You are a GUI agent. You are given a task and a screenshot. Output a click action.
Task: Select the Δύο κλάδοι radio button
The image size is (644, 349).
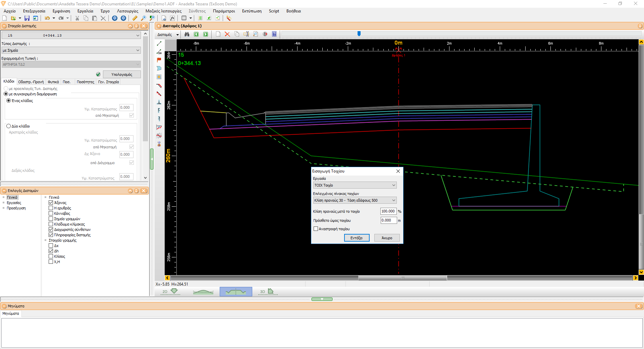point(9,126)
